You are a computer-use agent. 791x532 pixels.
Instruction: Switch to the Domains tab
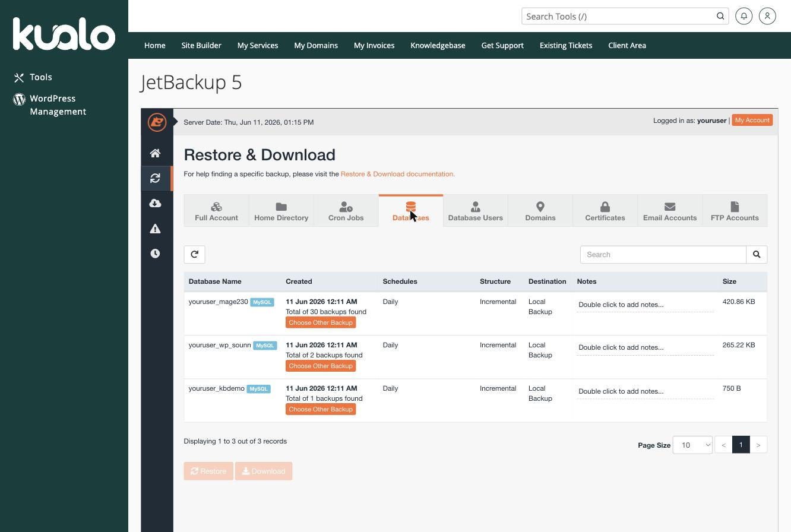pyautogui.click(x=540, y=211)
